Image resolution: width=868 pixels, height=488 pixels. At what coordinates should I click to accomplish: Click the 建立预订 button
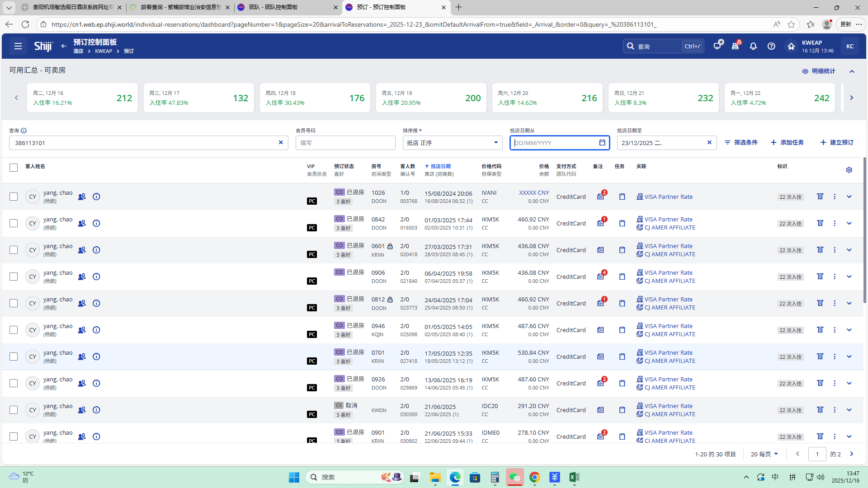(837, 142)
